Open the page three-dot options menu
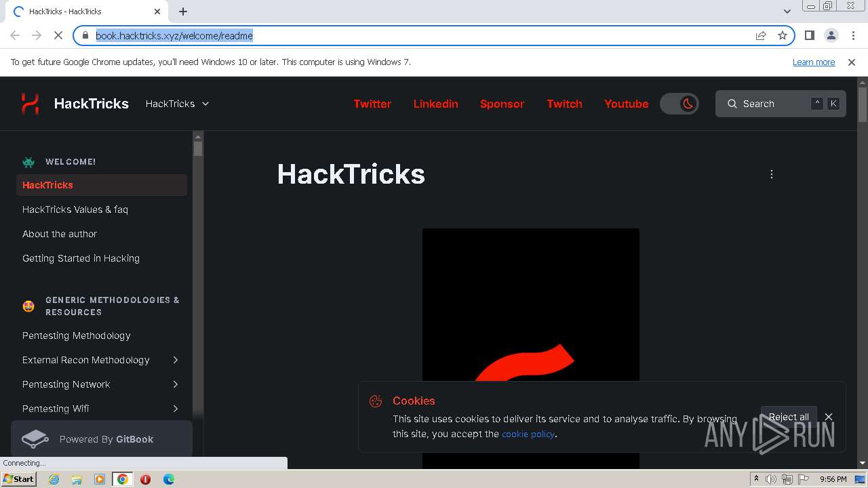The width and height of the screenshot is (868, 488). click(x=771, y=174)
